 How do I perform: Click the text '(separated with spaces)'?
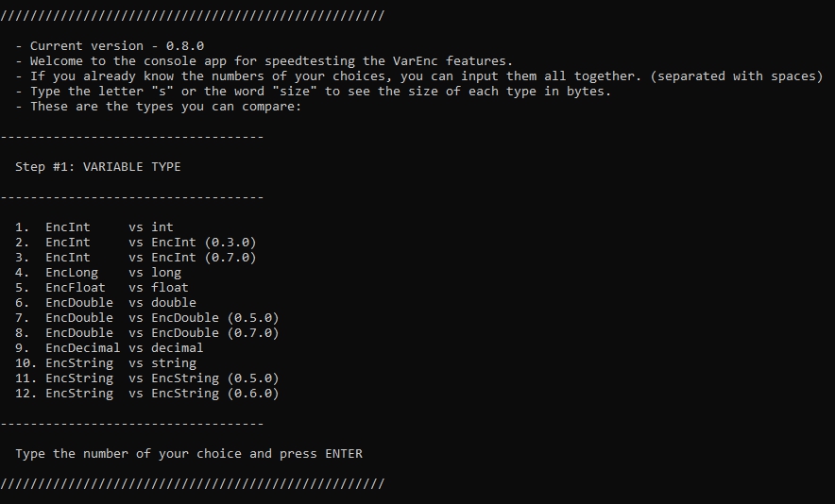coord(737,76)
